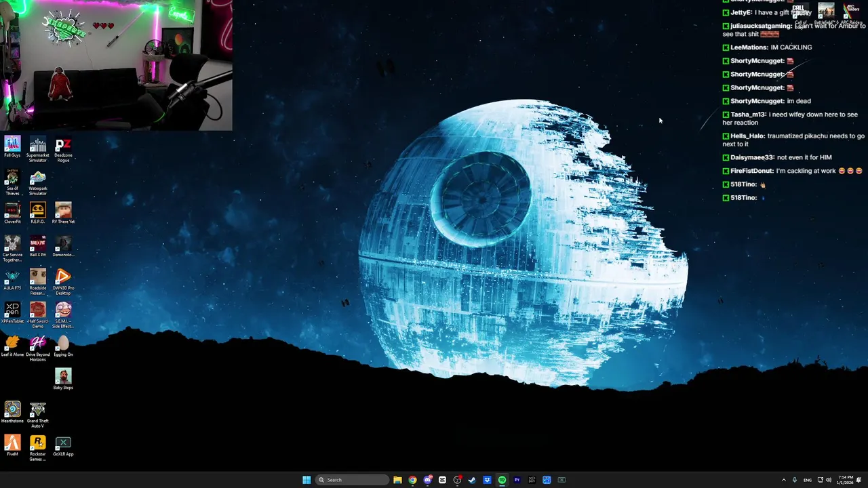
Task: Open the clock showing 7:14 PM
Action: (846, 480)
